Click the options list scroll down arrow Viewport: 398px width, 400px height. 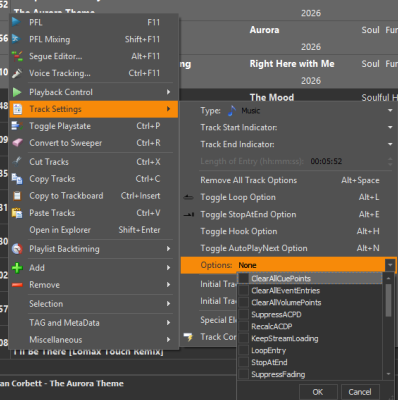click(x=388, y=374)
